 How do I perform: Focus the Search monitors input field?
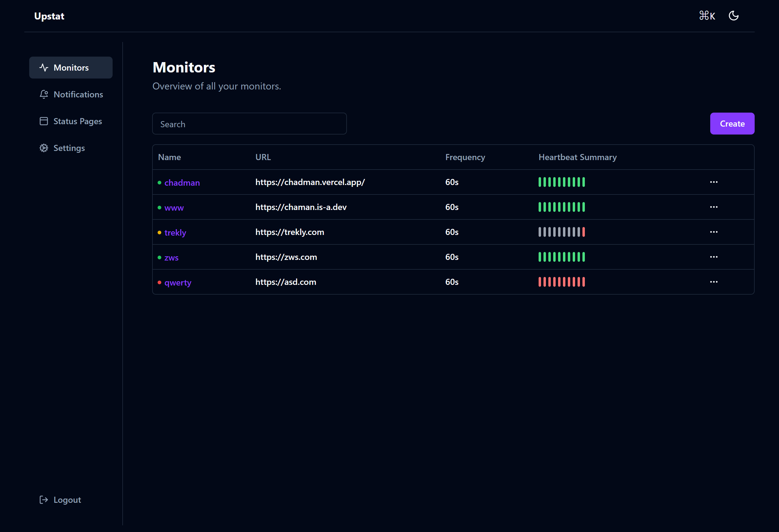(x=250, y=124)
